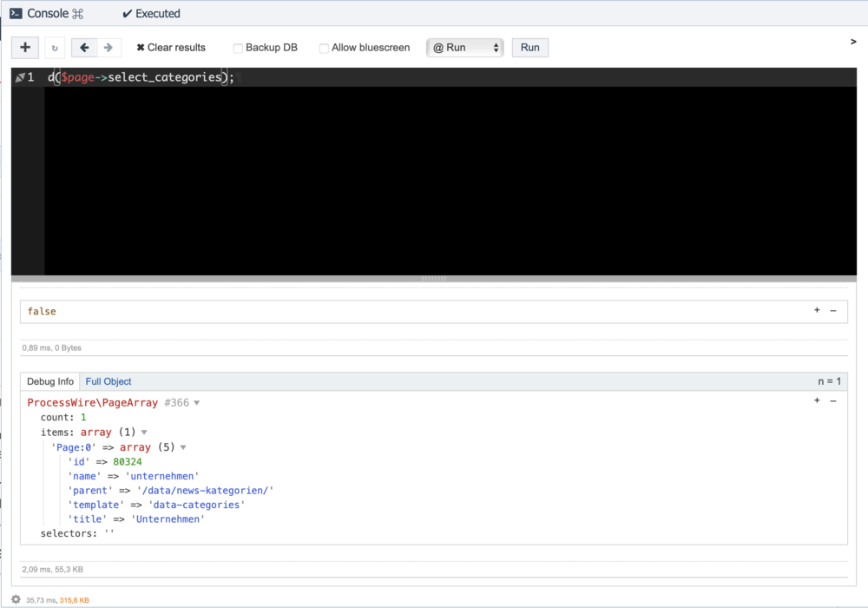Click the small reload icon in the toolbar
868x608 pixels.
pos(55,48)
